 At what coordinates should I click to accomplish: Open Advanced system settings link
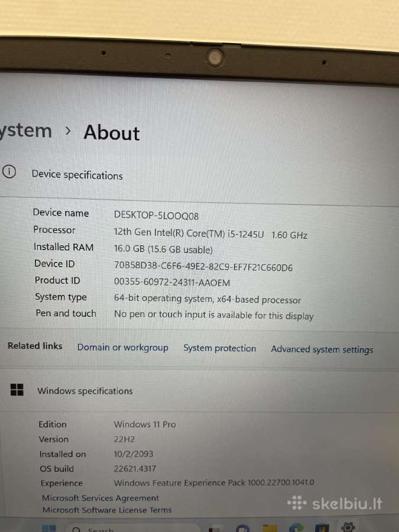click(322, 349)
